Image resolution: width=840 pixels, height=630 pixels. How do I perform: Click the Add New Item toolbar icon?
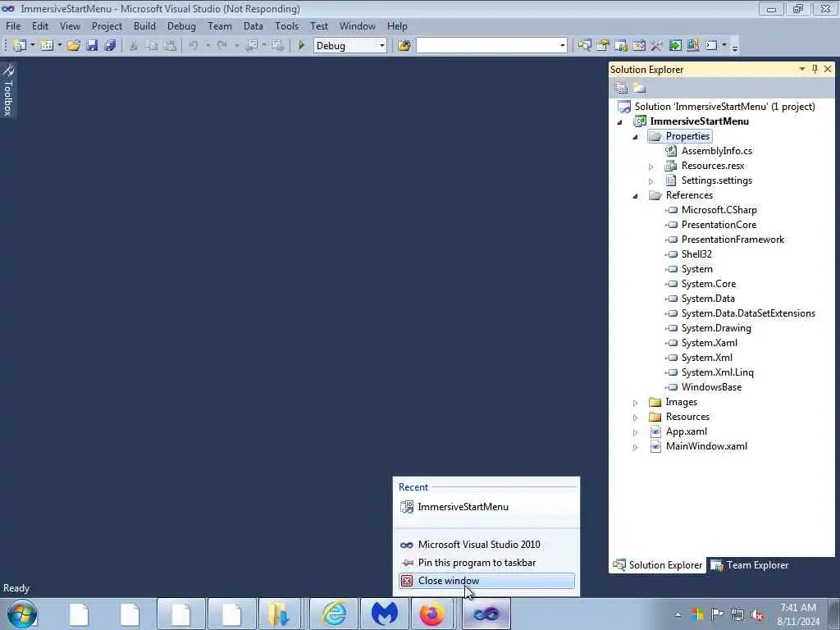tap(46, 46)
